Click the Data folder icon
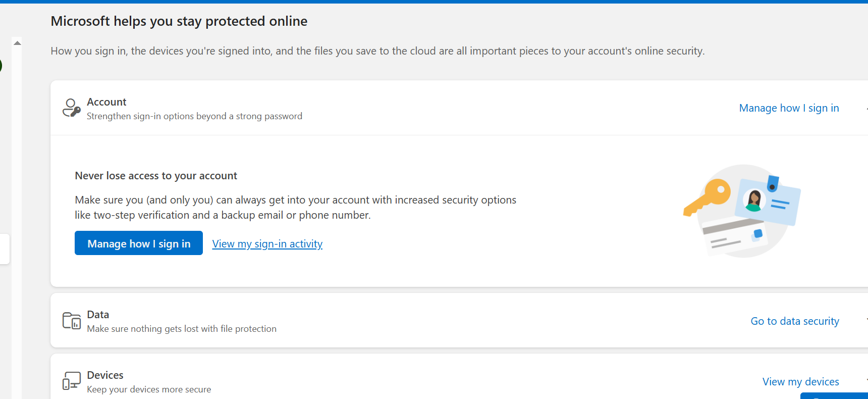Screen dimensions: 868x399 [72, 320]
